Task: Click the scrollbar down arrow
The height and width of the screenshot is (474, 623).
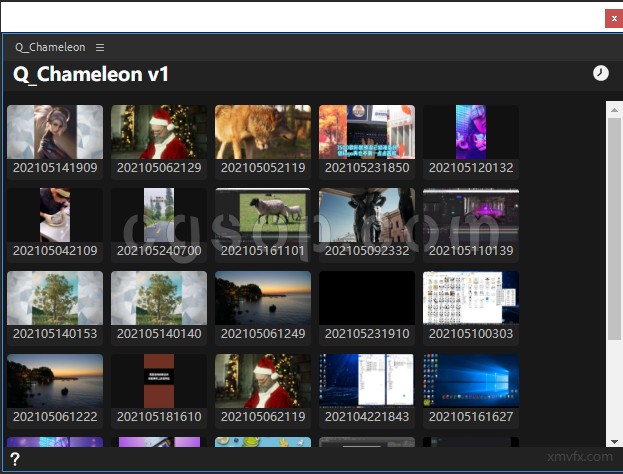Action: pyautogui.click(x=614, y=441)
